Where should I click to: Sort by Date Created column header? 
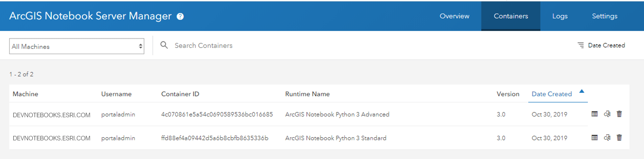pos(552,94)
